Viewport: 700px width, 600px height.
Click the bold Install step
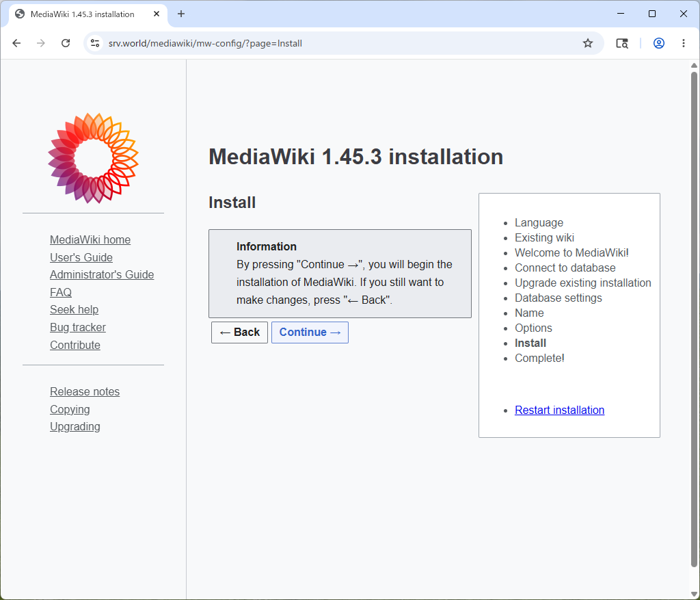pos(530,343)
